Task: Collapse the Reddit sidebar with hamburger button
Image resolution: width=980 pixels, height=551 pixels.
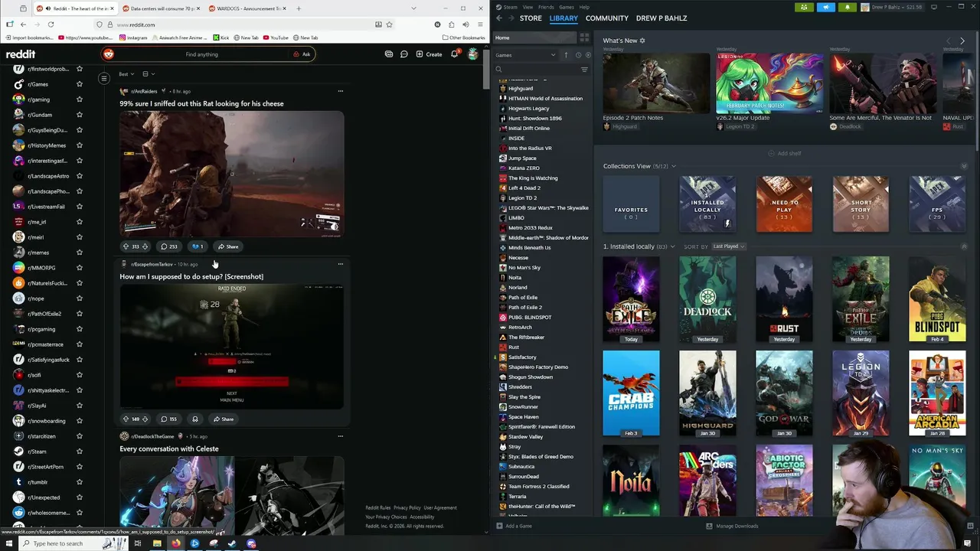Action: coord(104,78)
